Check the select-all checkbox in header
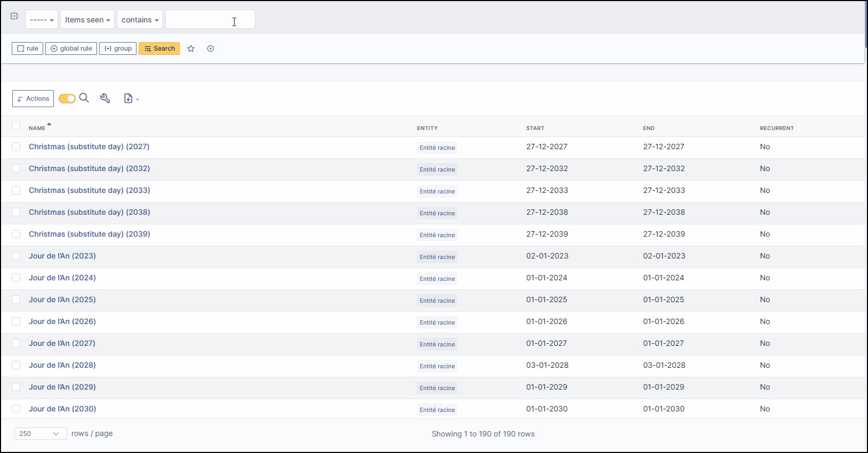The height and width of the screenshot is (453, 868). tap(16, 126)
